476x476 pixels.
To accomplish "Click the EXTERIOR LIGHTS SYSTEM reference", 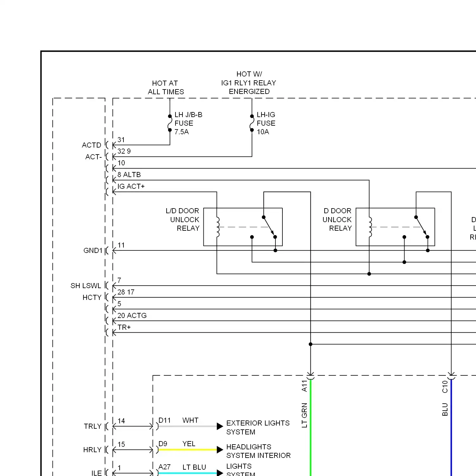I will (258, 427).
